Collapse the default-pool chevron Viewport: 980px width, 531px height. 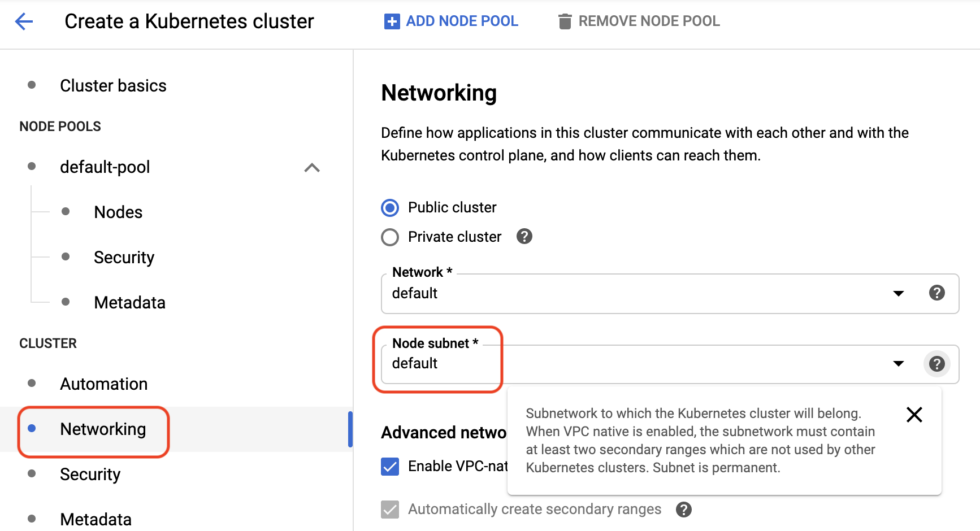click(312, 168)
